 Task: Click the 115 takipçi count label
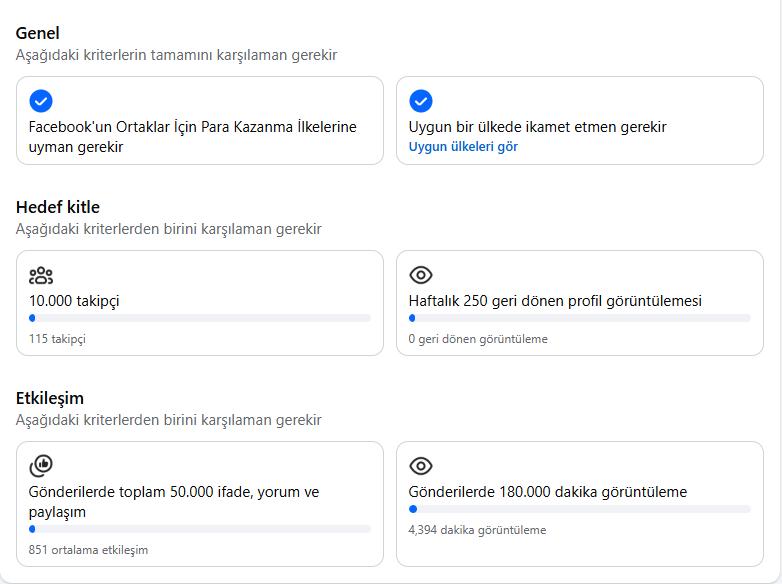tap(57, 339)
